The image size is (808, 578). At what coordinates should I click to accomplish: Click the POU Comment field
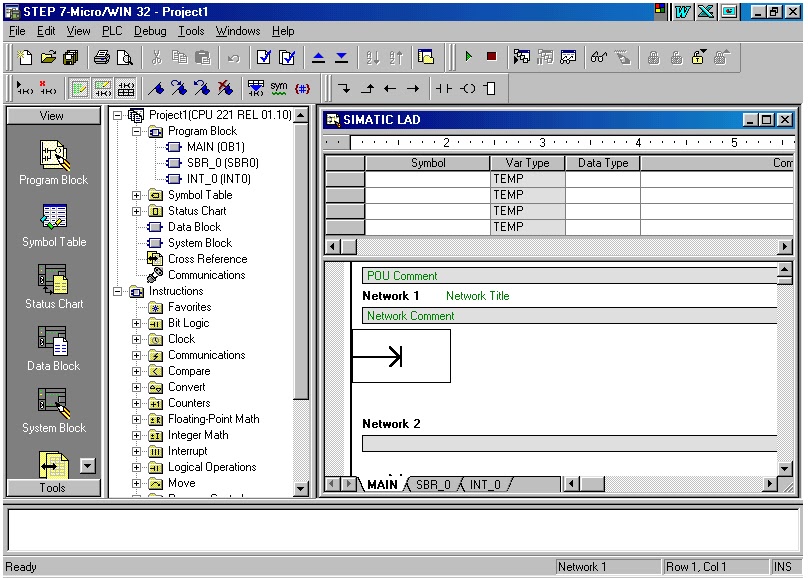pyautogui.click(x=569, y=276)
